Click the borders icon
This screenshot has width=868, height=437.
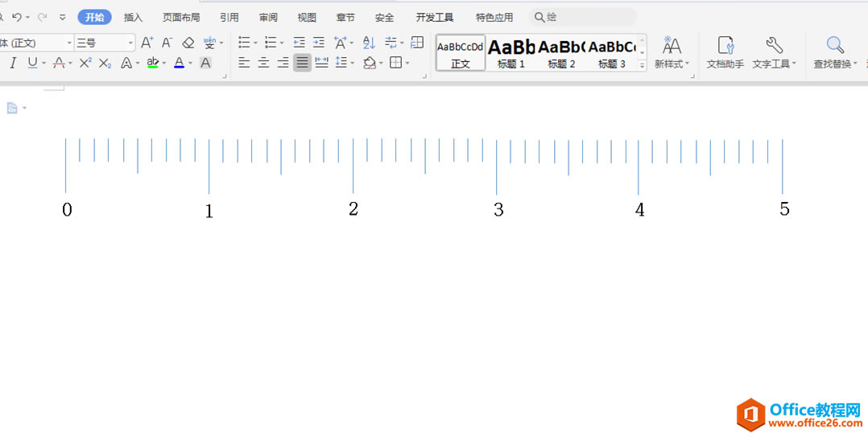pos(395,63)
